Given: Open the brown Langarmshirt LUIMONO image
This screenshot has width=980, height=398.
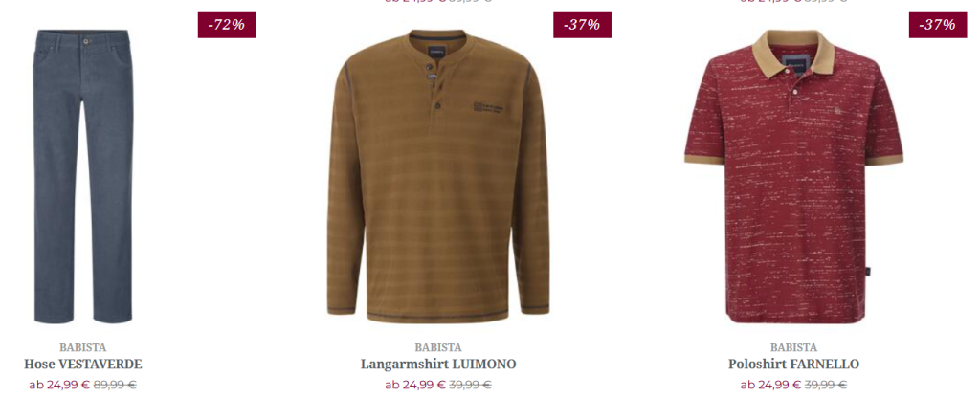Looking at the screenshot, I should click(438, 176).
